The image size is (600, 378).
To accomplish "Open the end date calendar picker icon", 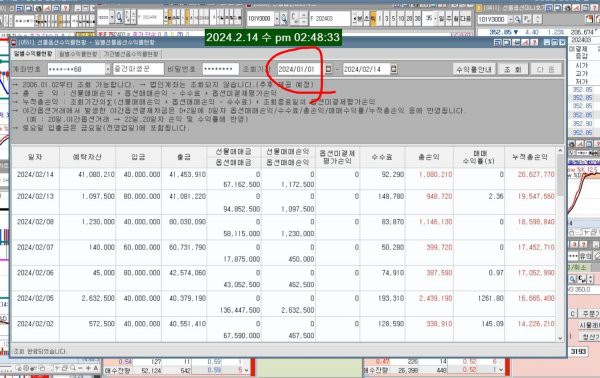I will 393,69.
